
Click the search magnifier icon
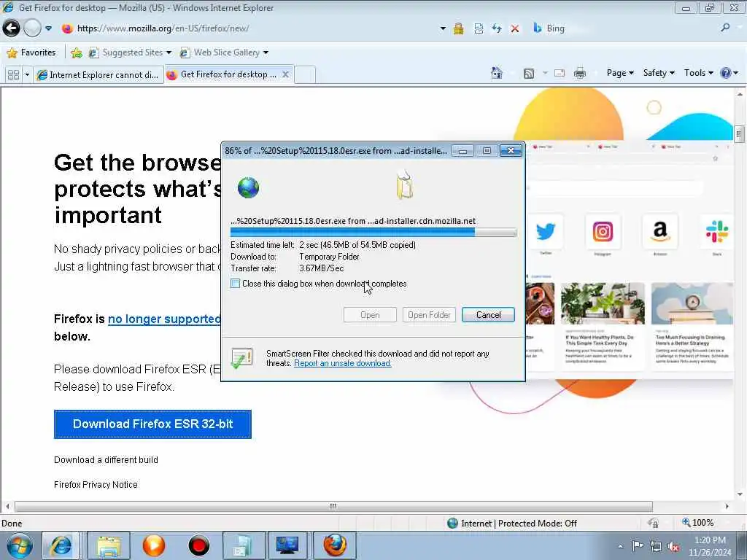tap(725, 28)
